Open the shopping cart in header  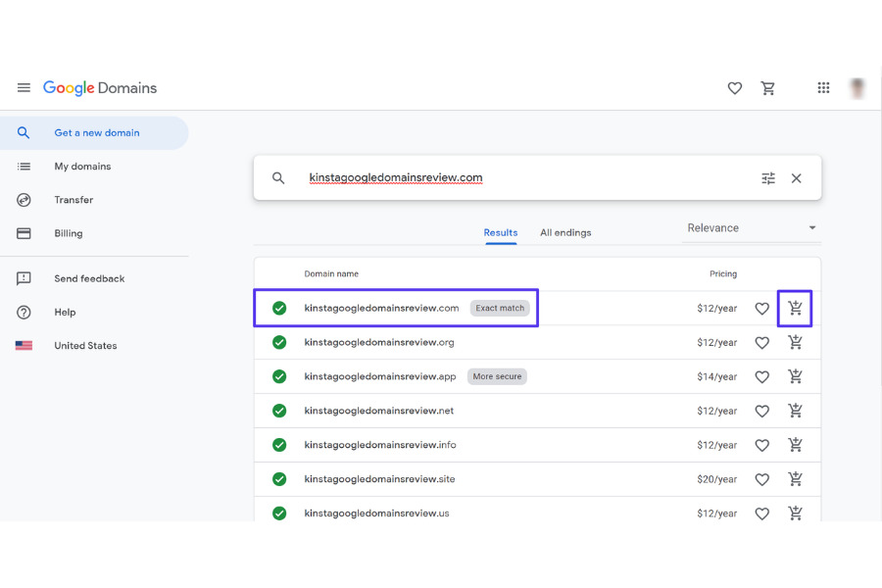768,88
